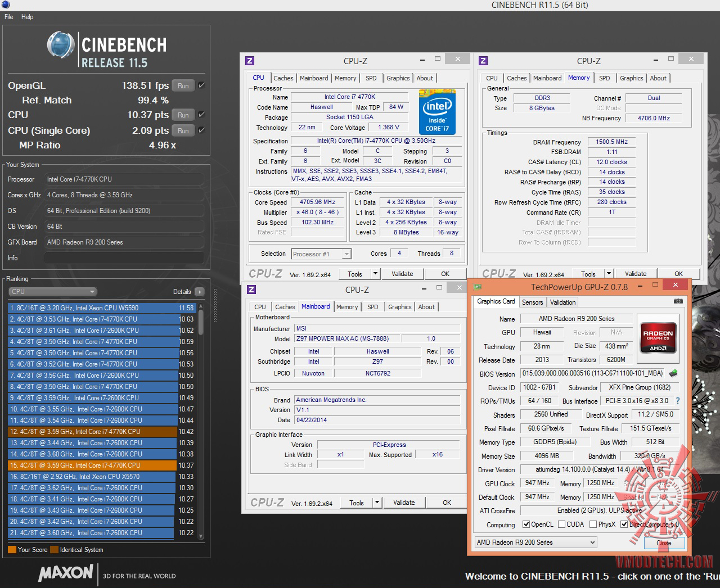
Task: Click the Cinebench sphere logo
Action: pyautogui.click(x=61, y=45)
